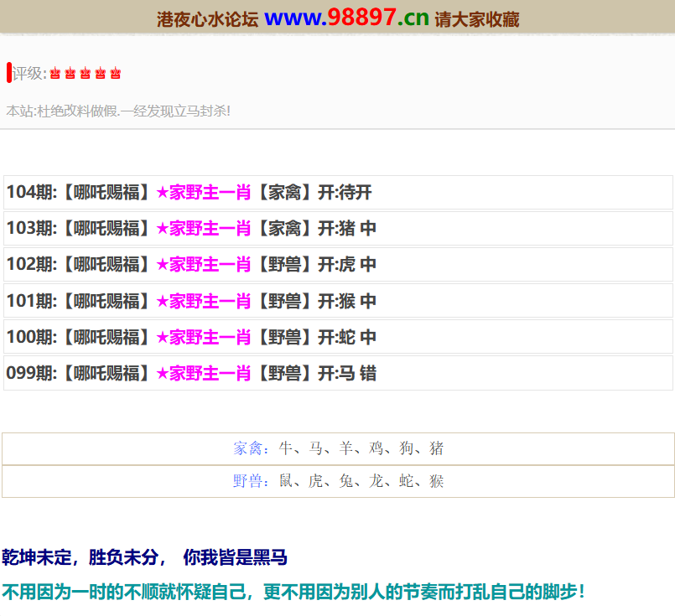Click the first crown icon in the rating
The image size is (675, 616).
point(55,74)
